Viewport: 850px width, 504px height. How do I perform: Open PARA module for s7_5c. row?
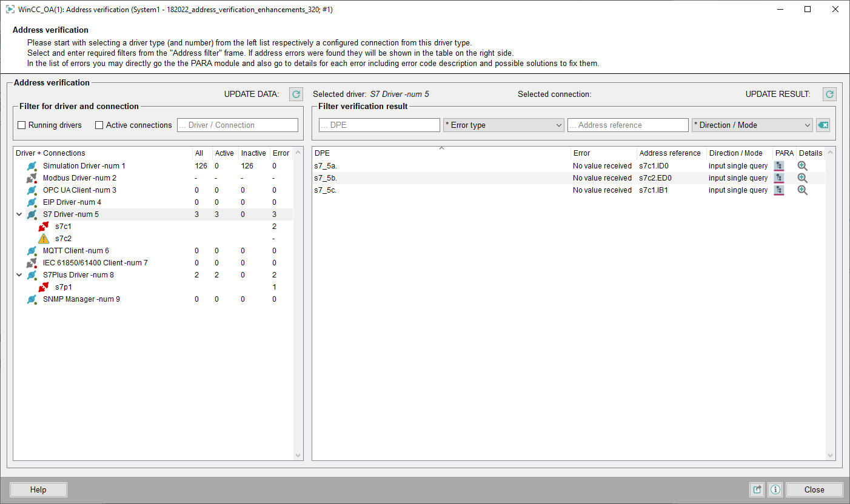click(779, 190)
